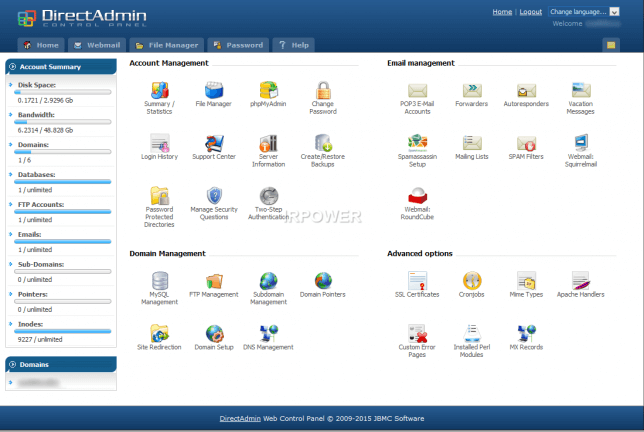Open MX Records icon
644x432 pixels.
click(x=527, y=333)
